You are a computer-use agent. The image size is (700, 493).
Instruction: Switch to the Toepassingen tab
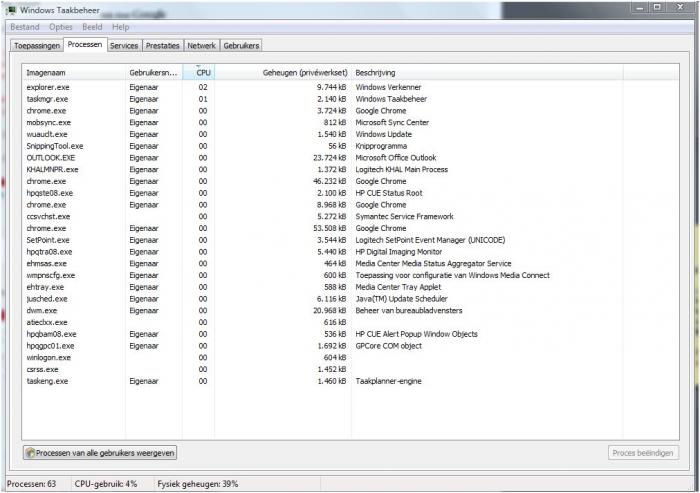(x=37, y=46)
